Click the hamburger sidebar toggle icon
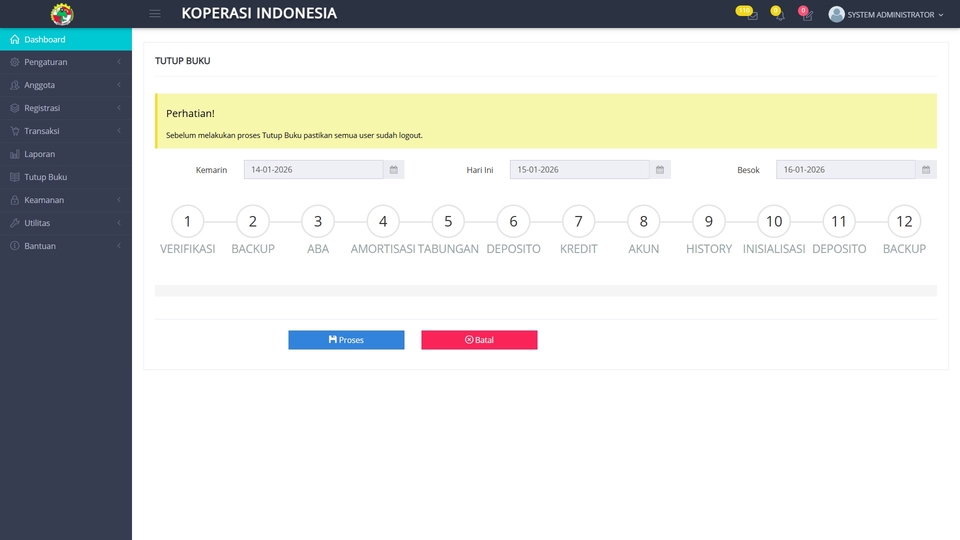The width and height of the screenshot is (960, 540). point(154,14)
